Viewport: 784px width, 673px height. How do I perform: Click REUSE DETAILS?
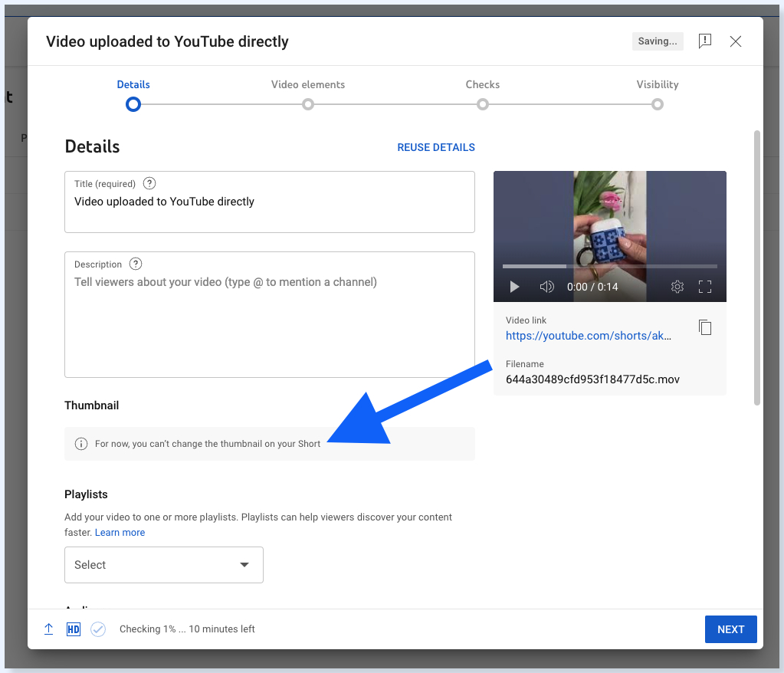click(x=436, y=147)
